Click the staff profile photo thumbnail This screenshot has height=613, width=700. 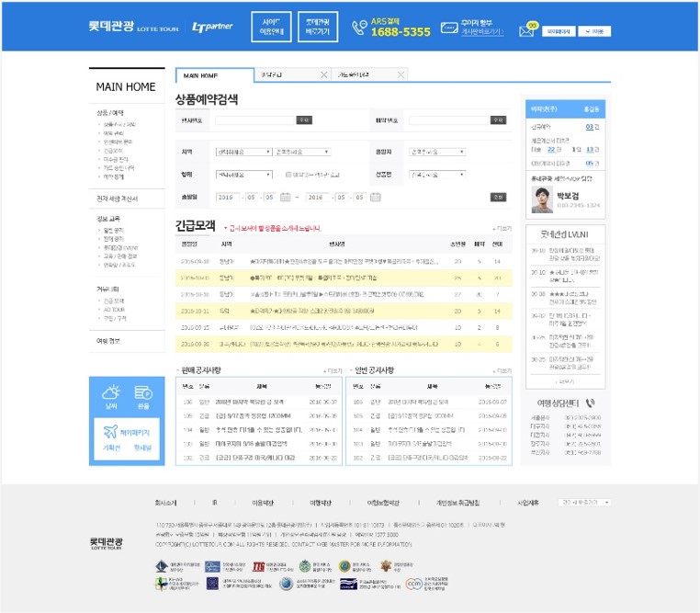point(541,199)
